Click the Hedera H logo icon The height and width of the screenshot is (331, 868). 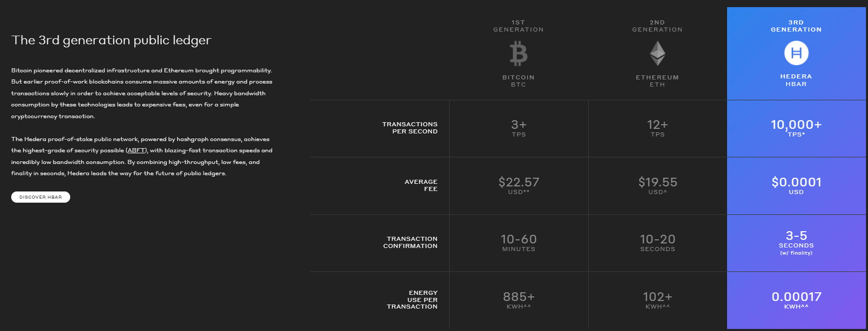click(x=796, y=53)
